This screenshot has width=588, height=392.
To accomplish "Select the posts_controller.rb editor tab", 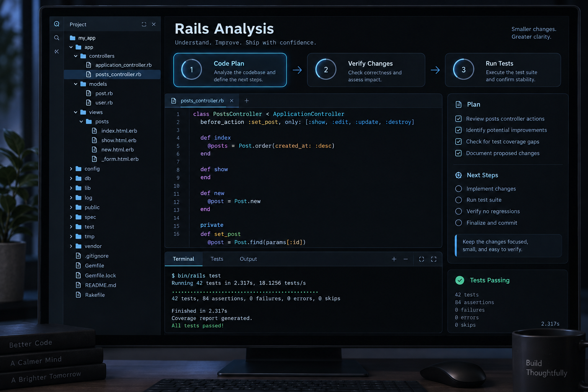I will click(x=202, y=101).
